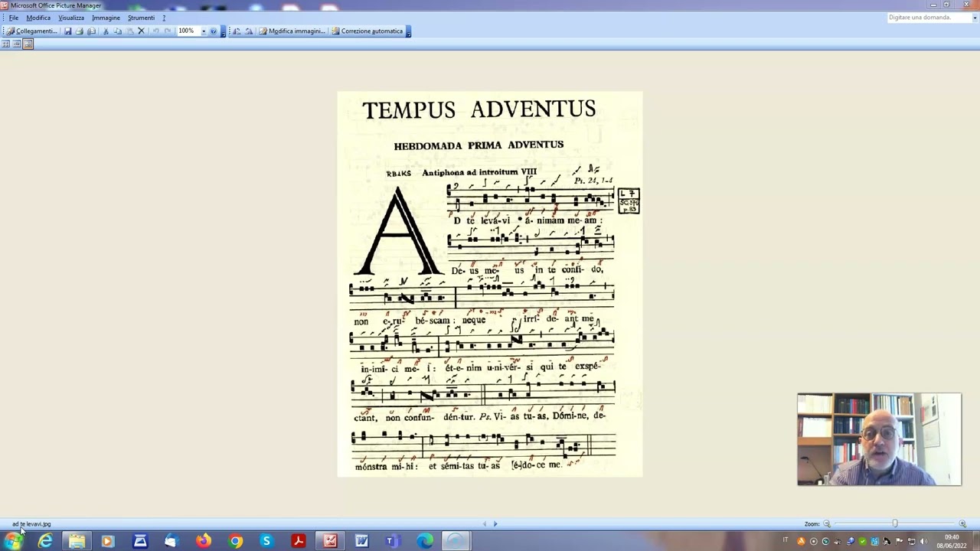Open Microsoft Teams from the taskbar
Screen dimensions: 980x551
[391, 542]
